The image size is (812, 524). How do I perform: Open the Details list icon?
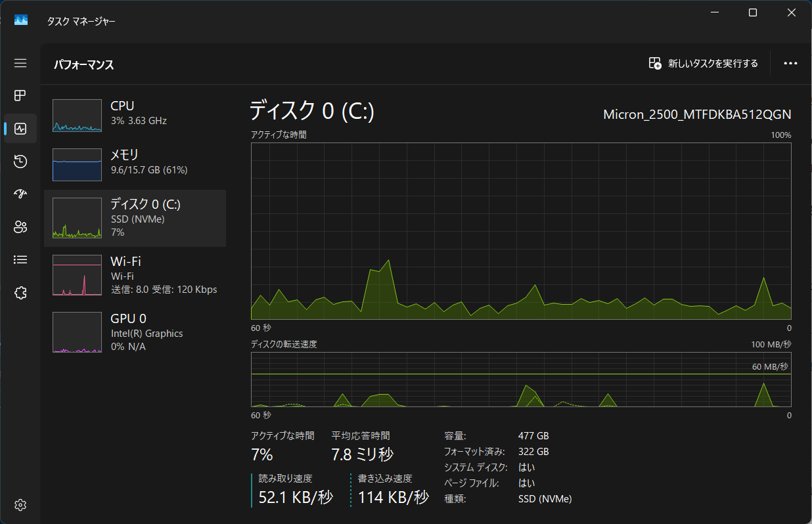[20, 260]
